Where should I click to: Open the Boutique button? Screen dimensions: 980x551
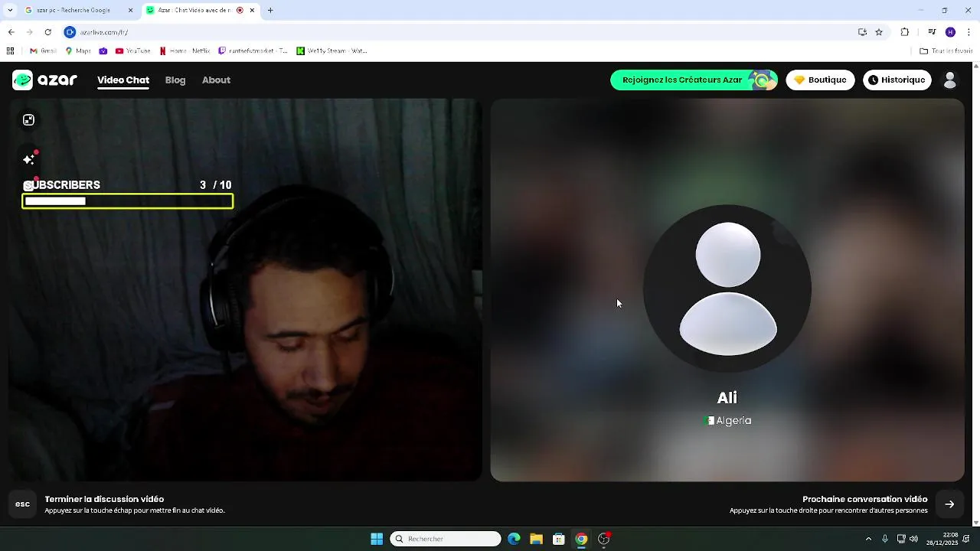(820, 80)
